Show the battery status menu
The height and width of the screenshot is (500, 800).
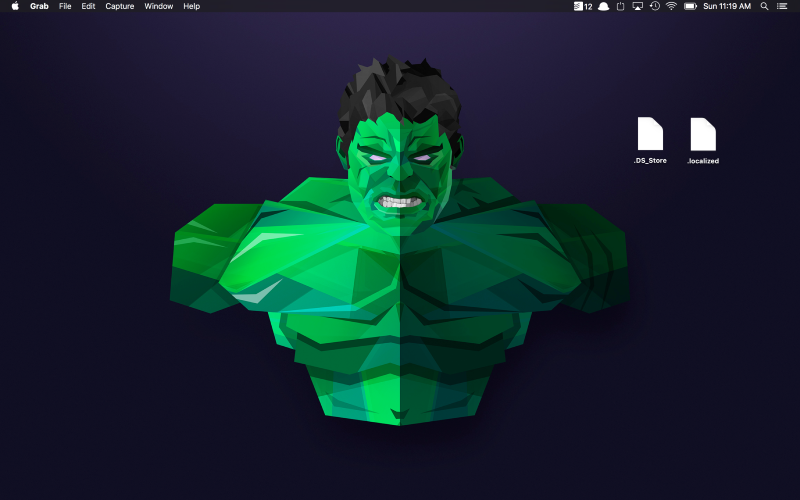click(x=690, y=6)
